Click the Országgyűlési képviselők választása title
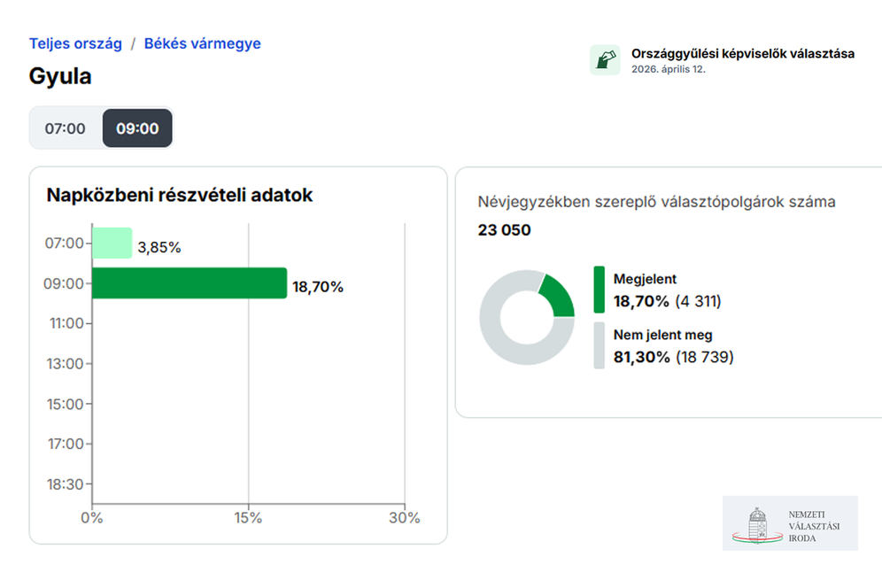Screen dimensions: 882x588 coord(742,53)
